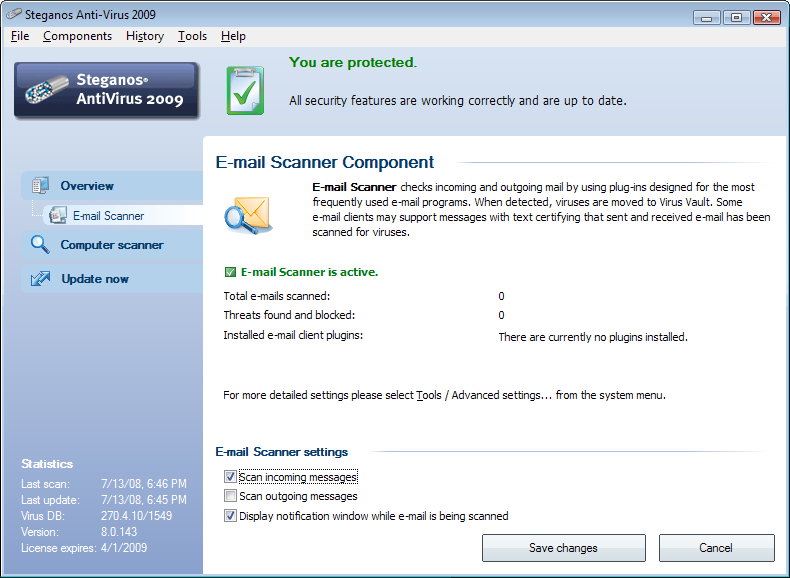Click 'You are protected.' headline

353,62
